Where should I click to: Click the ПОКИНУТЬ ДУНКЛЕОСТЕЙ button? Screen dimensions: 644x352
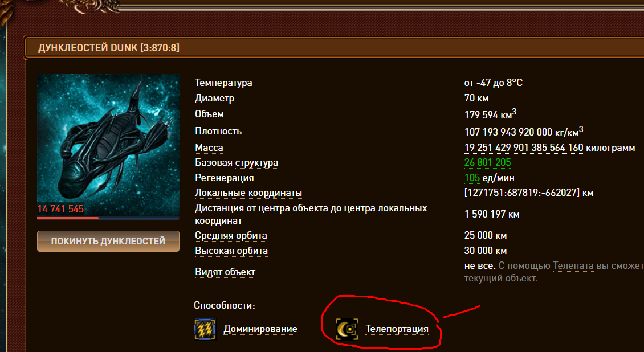[108, 241]
